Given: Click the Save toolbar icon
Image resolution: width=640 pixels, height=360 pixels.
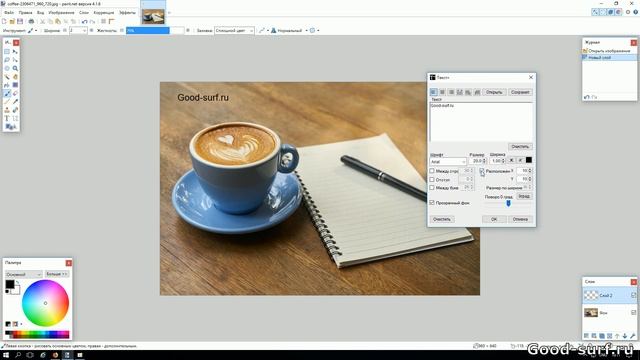Looking at the screenshot, I should coord(20,21).
